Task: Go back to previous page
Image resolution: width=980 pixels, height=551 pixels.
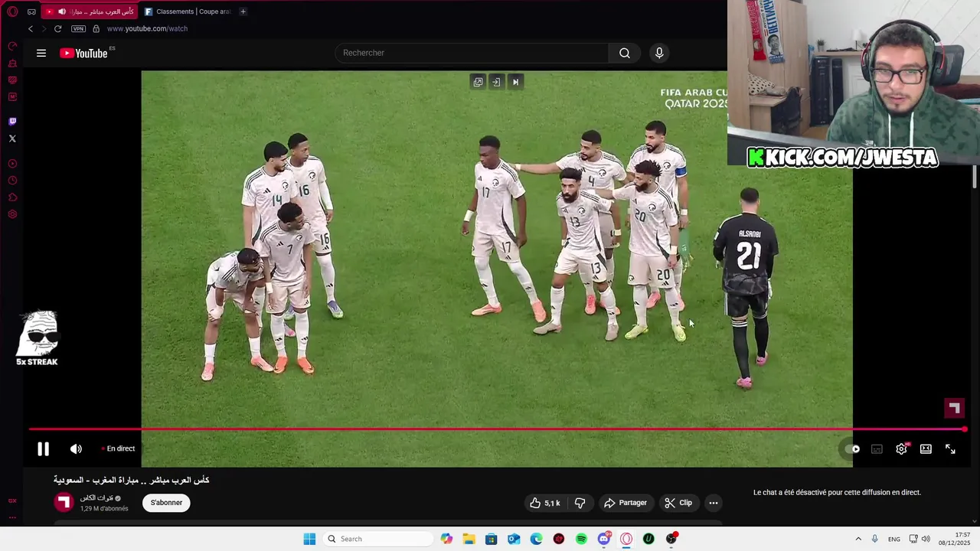Action: [31, 28]
